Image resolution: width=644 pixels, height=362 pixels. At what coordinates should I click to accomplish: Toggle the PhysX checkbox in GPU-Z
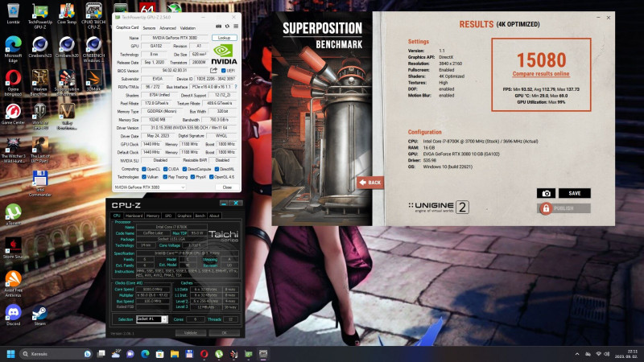[192, 177]
